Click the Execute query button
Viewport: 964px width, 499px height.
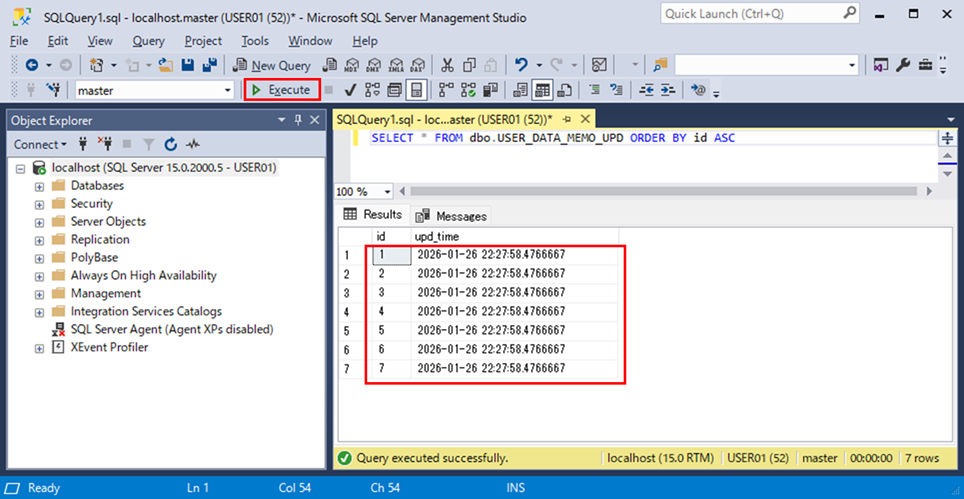(281, 90)
